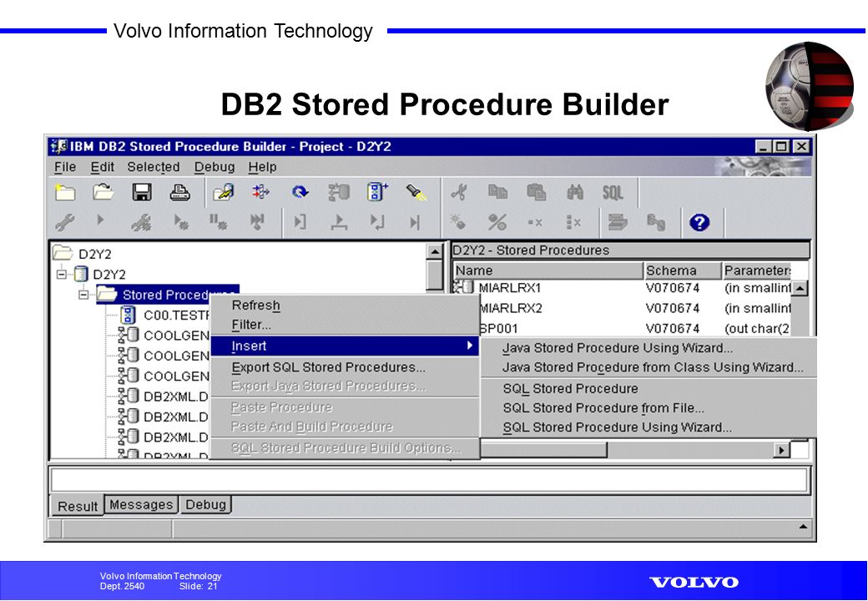The width and height of the screenshot is (868, 601).
Task: Click the wrench-with-bug build for debug icon
Action: [141, 223]
